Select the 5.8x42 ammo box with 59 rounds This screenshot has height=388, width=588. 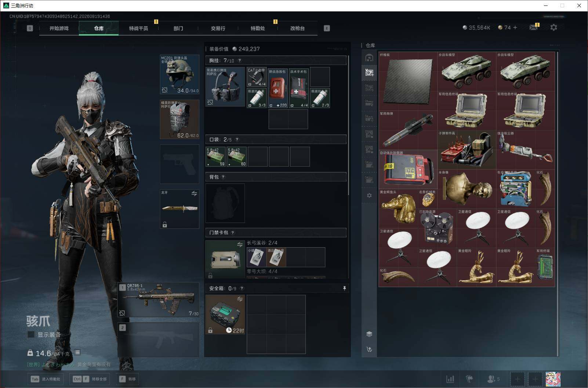coord(216,157)
